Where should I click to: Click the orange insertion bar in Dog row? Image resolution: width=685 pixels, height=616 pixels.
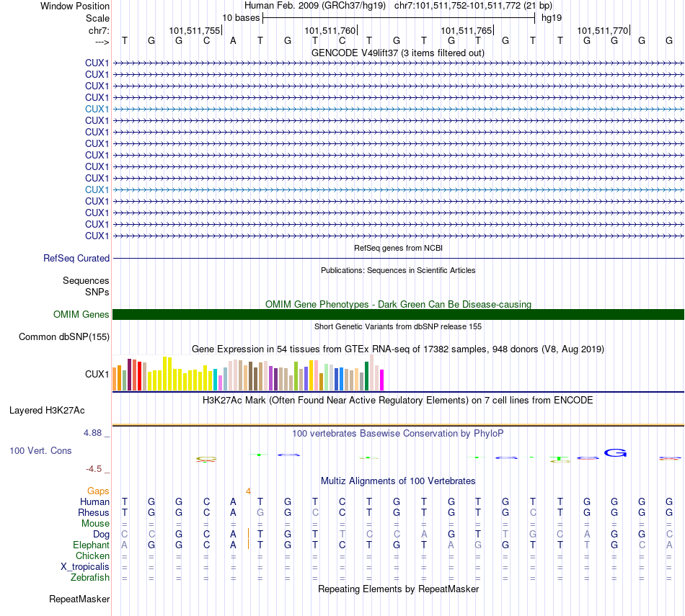coord(248,533)
